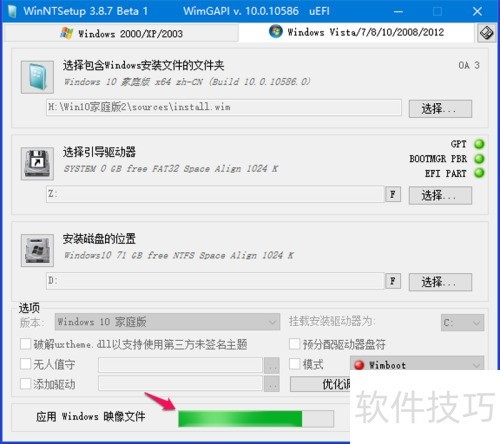Click the D: install drive input field
This screenshot has width=500, height=444.
tap(215, 281)
